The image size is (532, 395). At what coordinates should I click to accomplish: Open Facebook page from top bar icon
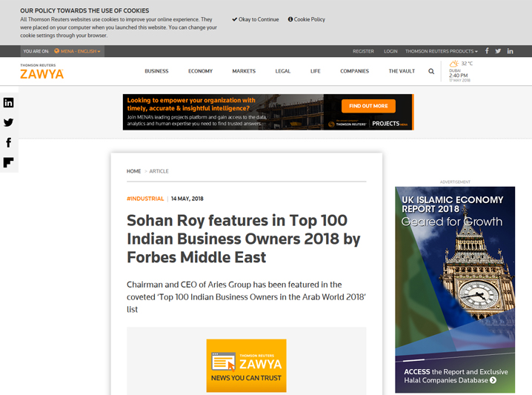tap(487, 51)
